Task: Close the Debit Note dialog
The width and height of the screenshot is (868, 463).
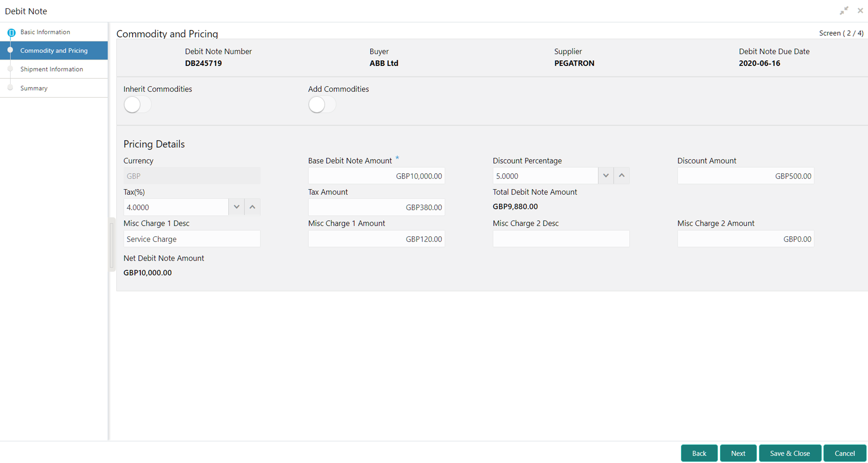Action: 860,11
